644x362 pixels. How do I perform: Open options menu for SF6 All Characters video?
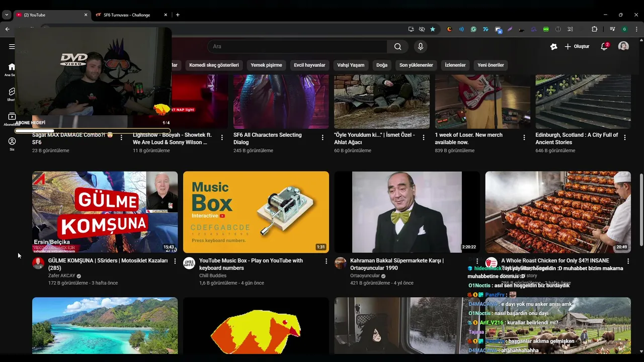323,137
